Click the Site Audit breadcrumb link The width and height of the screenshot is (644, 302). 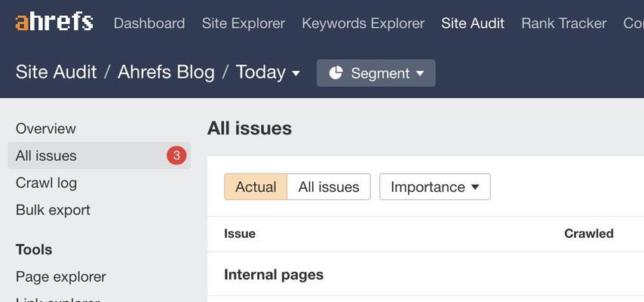pos(57,72)
